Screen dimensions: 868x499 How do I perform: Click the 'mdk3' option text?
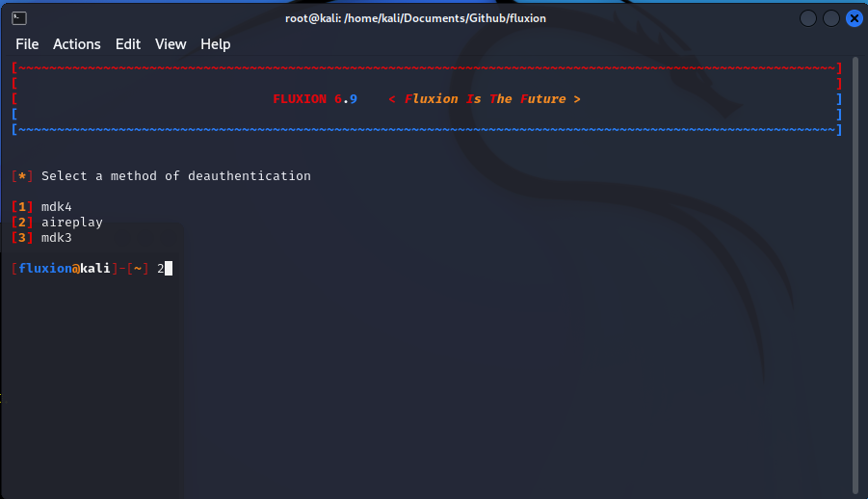point(57,238)
